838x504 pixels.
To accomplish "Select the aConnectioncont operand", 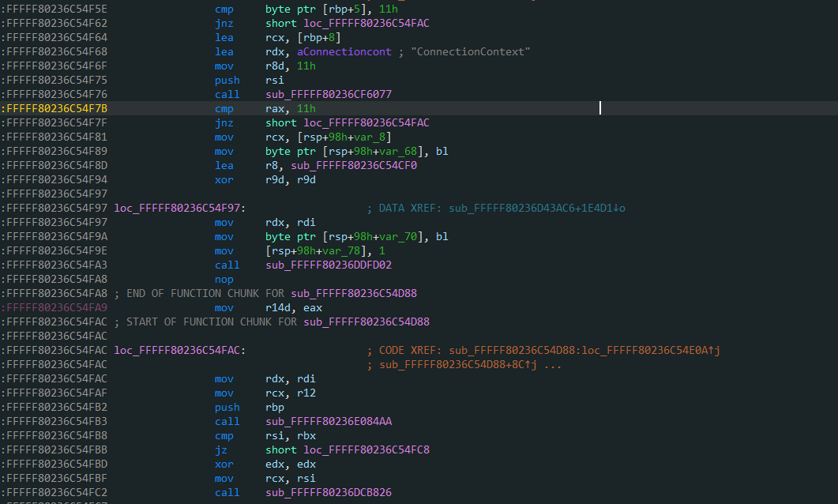I will [312, 51].
